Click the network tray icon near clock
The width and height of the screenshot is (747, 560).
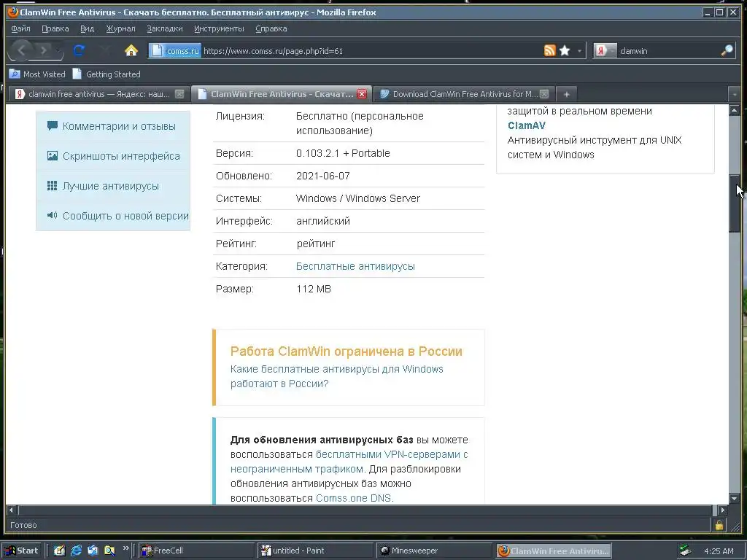[x=685, y=551]
